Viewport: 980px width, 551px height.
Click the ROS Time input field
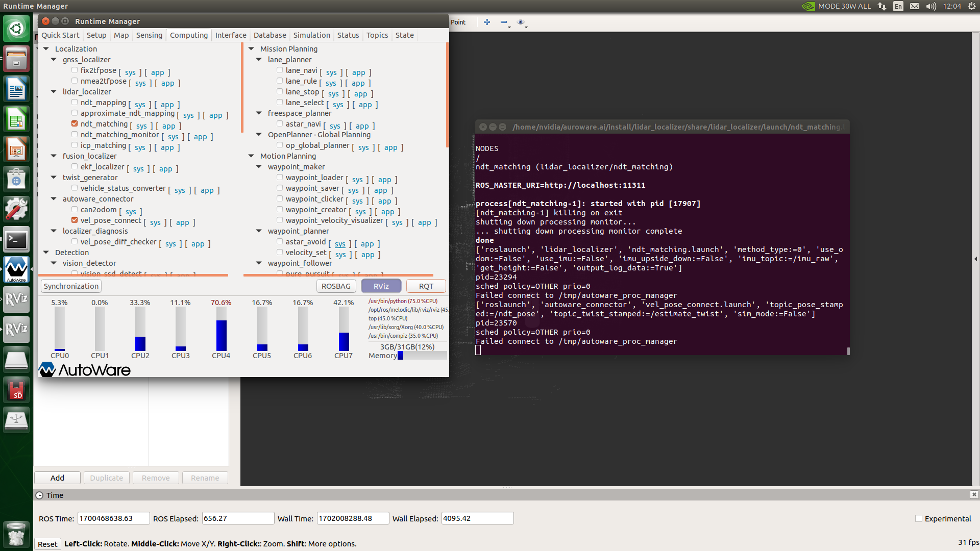(113, 518)
